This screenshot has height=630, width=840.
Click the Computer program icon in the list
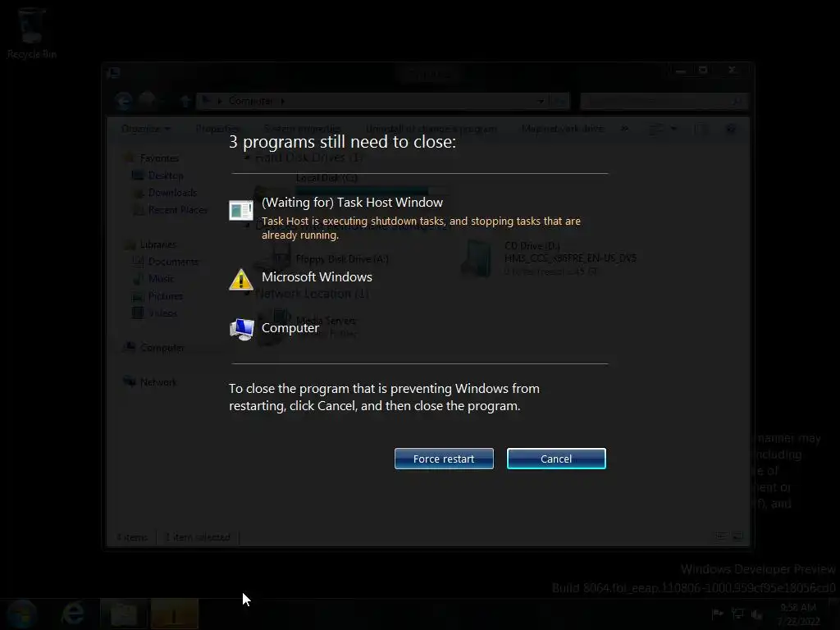pyautogui.click(x=241, y=328)
